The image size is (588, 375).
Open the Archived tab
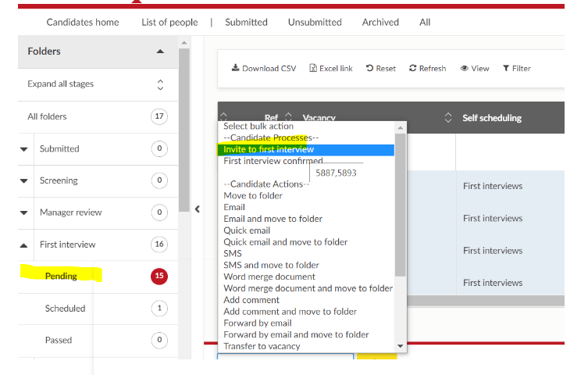tap(380, 22)
